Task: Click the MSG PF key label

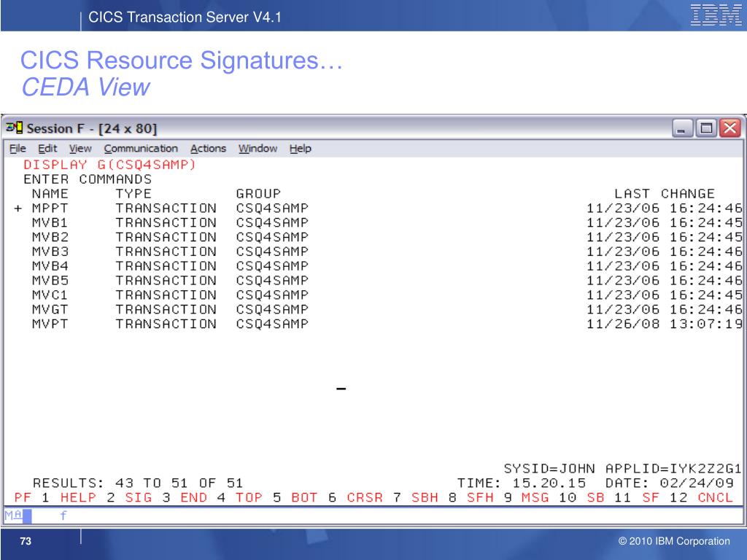Action: point(535,497)
